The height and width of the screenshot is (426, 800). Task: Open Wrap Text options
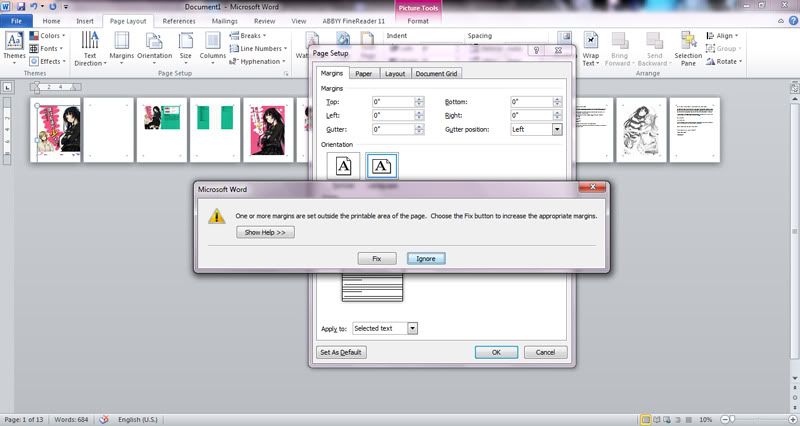click(x=591, y=48)
